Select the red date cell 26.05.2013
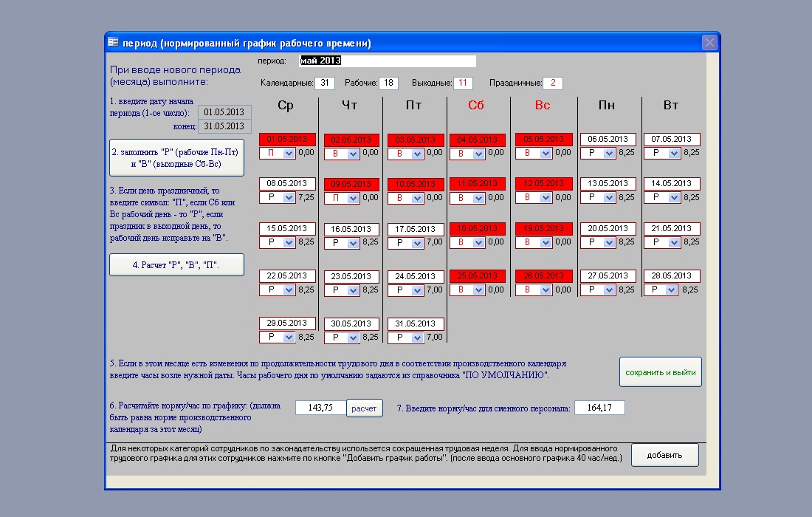Image resolution: width=812 pixels, height=517 pixels. click(544, 276)
